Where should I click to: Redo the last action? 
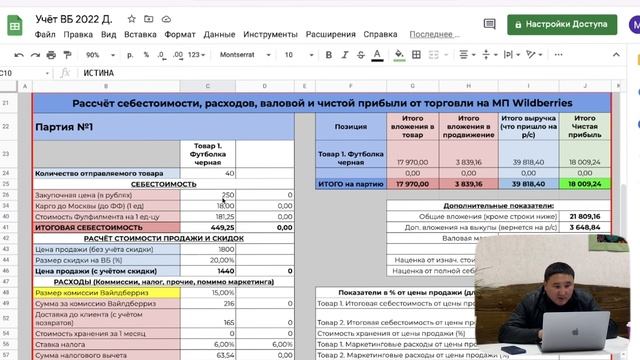tap(35, 55)
